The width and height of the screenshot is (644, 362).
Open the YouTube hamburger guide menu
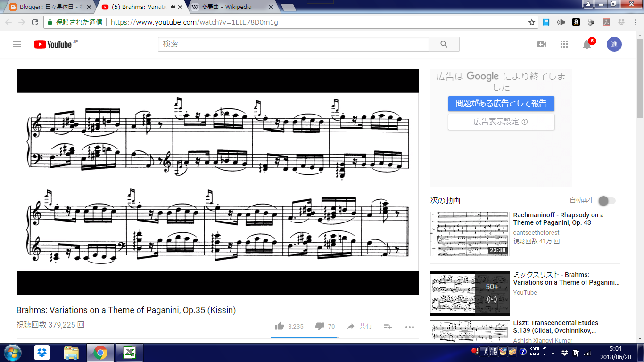pyautogui.click(x=17, y=44)
